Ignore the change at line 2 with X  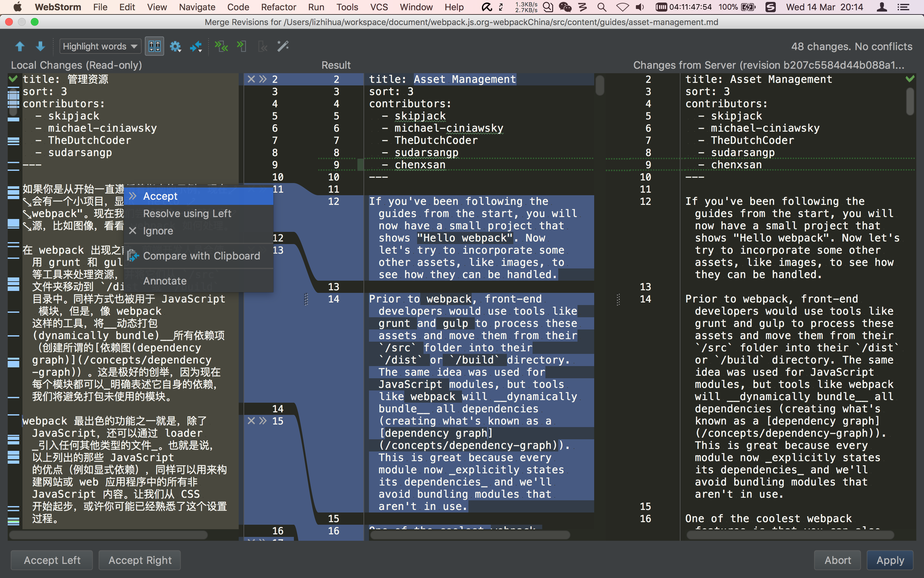[251, 79]
